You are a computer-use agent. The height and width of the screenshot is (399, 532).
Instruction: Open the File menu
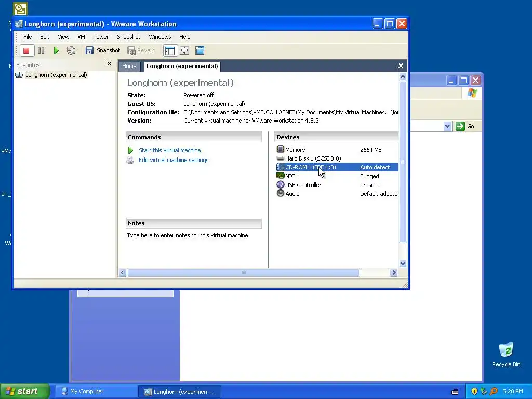click(x=28, y=37)
